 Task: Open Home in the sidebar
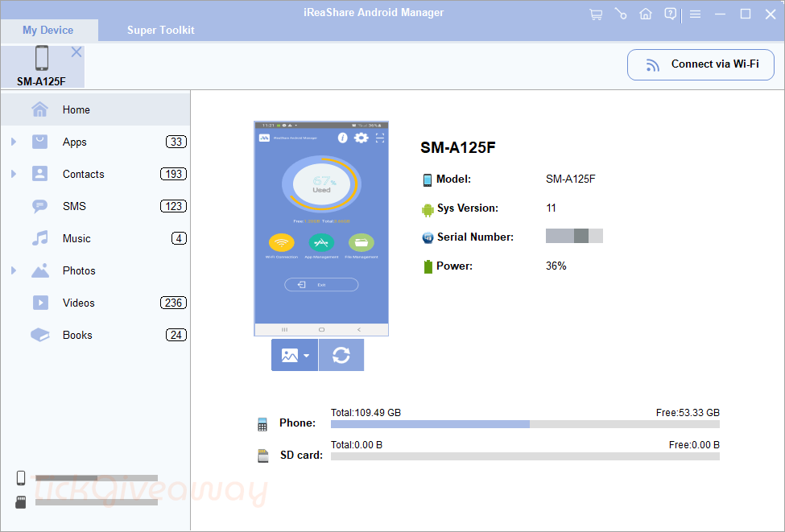(96, 109)
